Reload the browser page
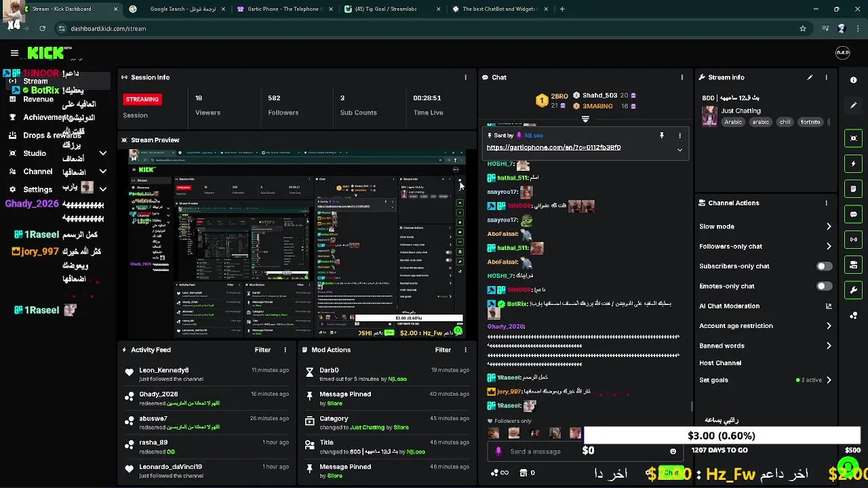The image size is (868, 488). click(x=42, y=28)
